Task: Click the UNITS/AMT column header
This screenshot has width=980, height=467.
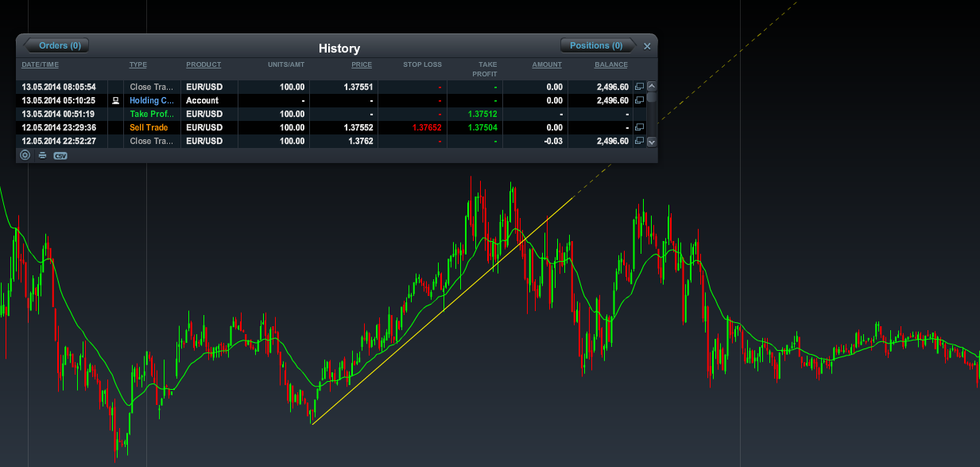Action: (x=286, y=64)
